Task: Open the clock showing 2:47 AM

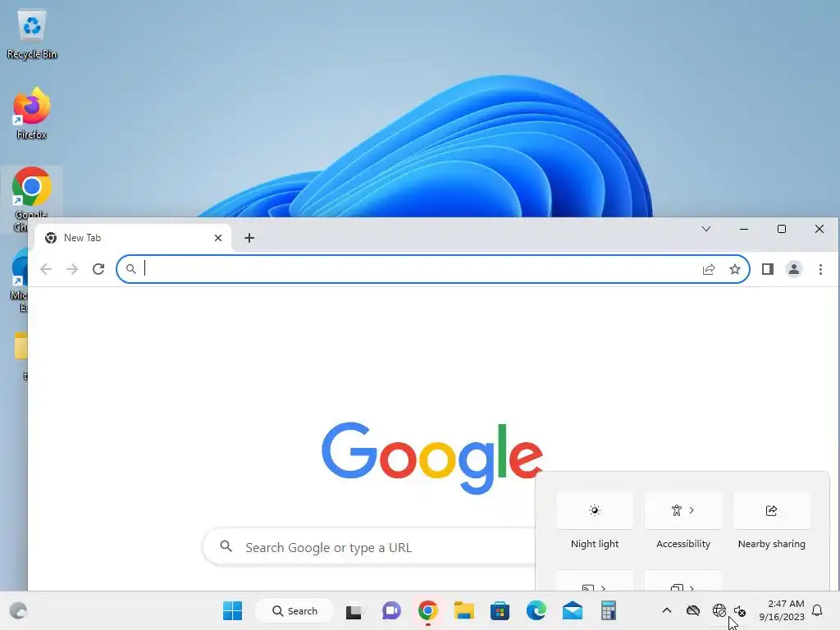Action: (782, 610)
